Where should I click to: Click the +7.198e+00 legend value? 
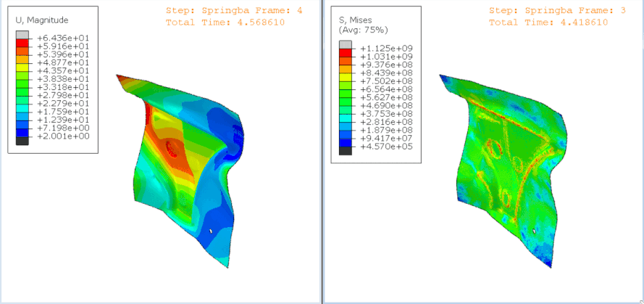point(63,128)
